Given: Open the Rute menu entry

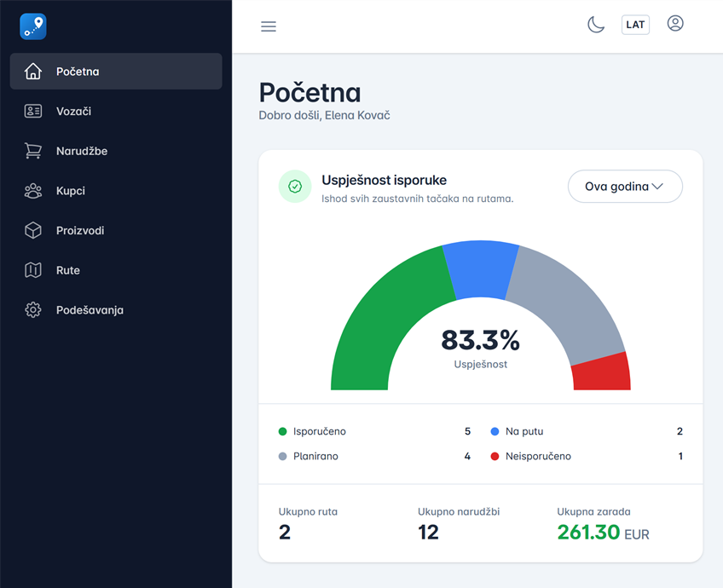Looking at the screenshot, I should point(116,270).
